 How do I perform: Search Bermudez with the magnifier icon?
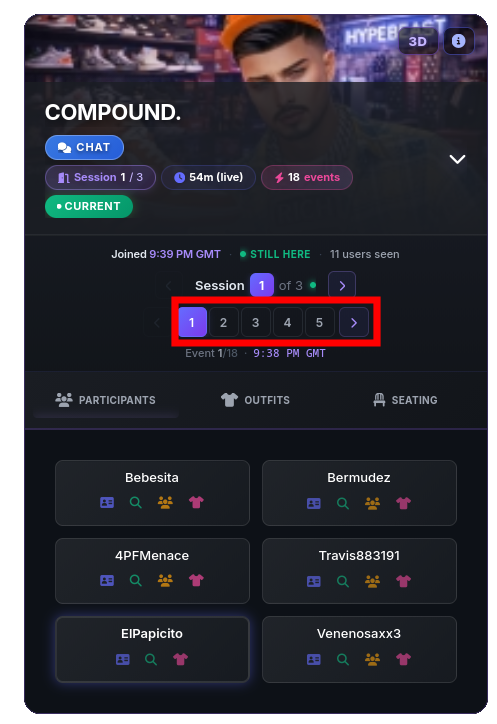(343, 503)
